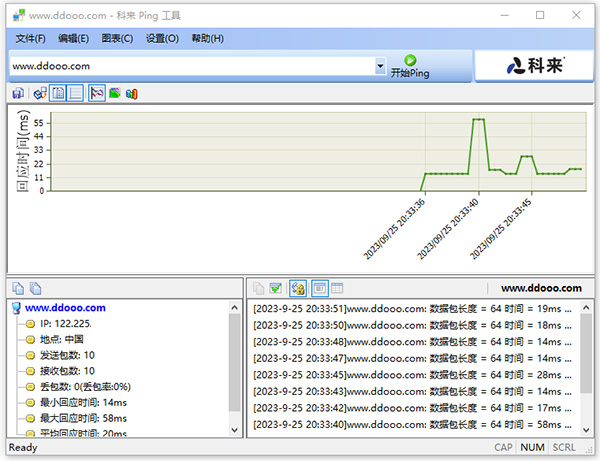Click the 科来 logo banner

coord(534,66)
